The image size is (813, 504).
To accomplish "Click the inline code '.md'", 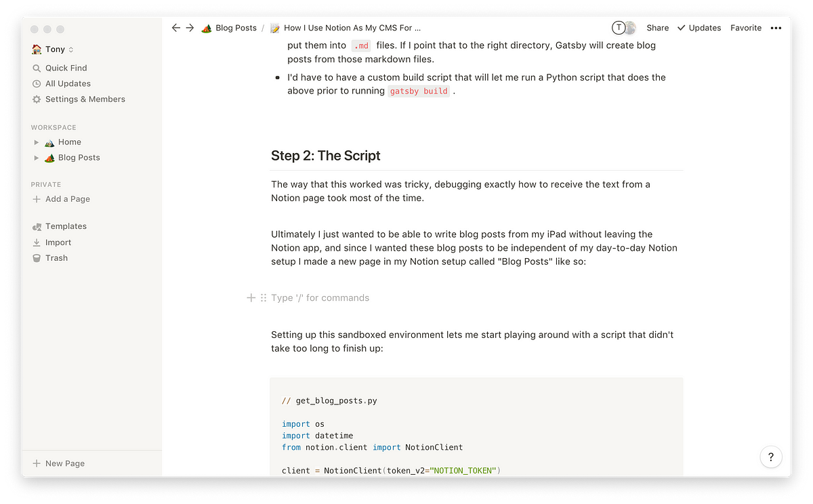I will [x=361, y=45].
